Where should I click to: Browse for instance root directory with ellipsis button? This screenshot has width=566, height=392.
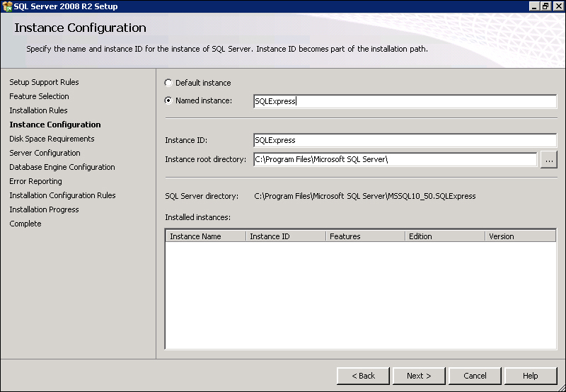[549, 159]
